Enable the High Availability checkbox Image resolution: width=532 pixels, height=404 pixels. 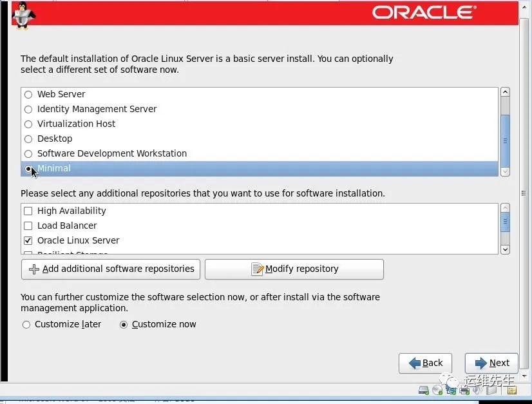(x=28, y=211)
